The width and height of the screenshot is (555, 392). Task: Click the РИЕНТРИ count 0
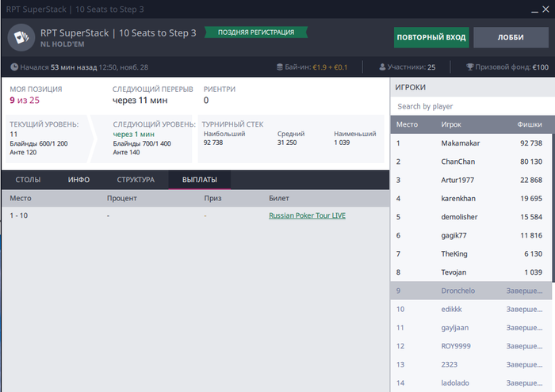(x=206, y=101)
